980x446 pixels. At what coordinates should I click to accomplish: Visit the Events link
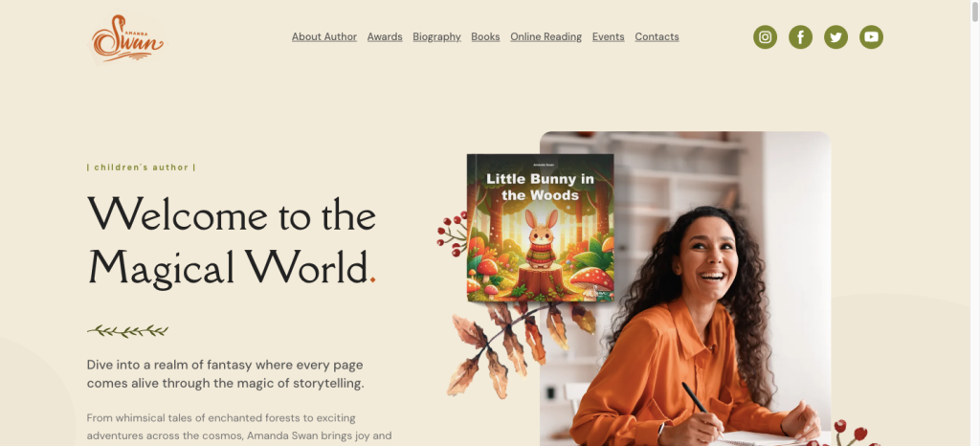(x=608, y=37)
